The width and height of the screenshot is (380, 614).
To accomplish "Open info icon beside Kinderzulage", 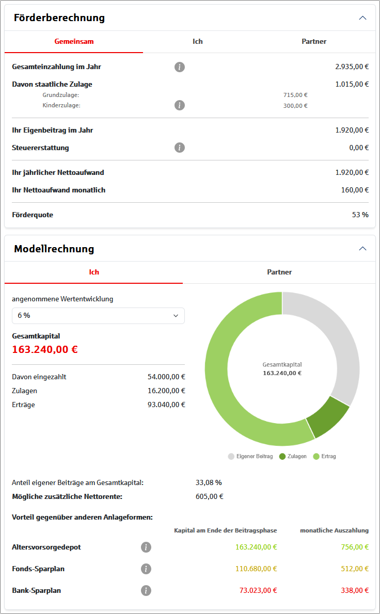I will pos(179,105).
